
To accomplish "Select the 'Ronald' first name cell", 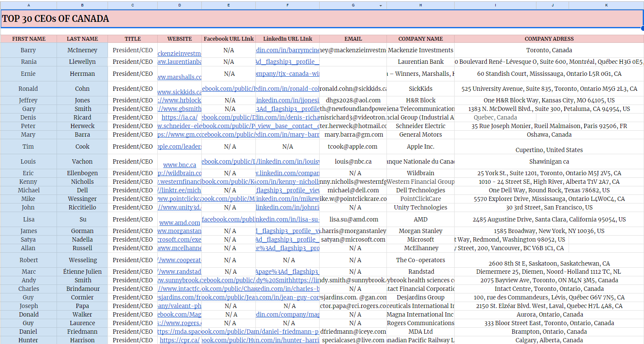I will [x=29, y=89].
